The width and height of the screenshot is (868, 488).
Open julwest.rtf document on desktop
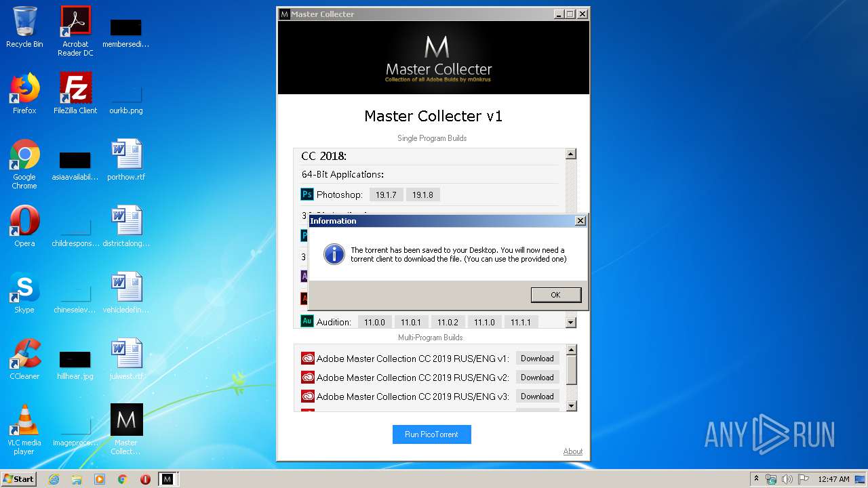click(x=126, y=359)
